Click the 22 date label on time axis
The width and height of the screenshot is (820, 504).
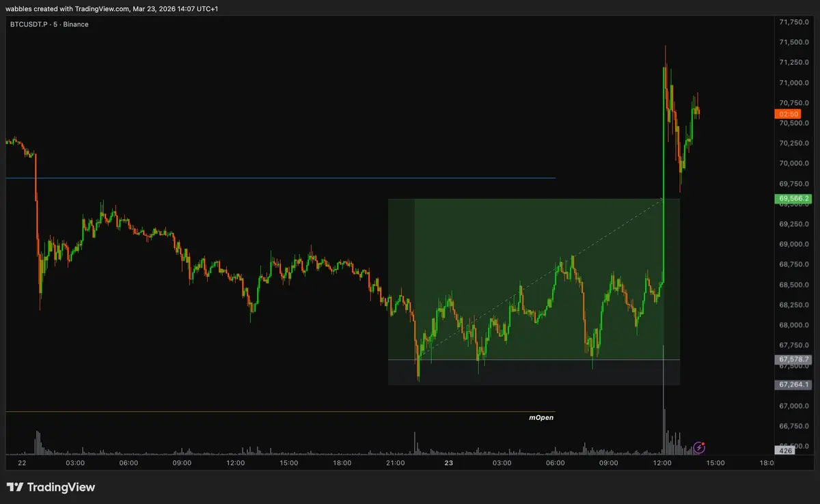click(22, 463)
